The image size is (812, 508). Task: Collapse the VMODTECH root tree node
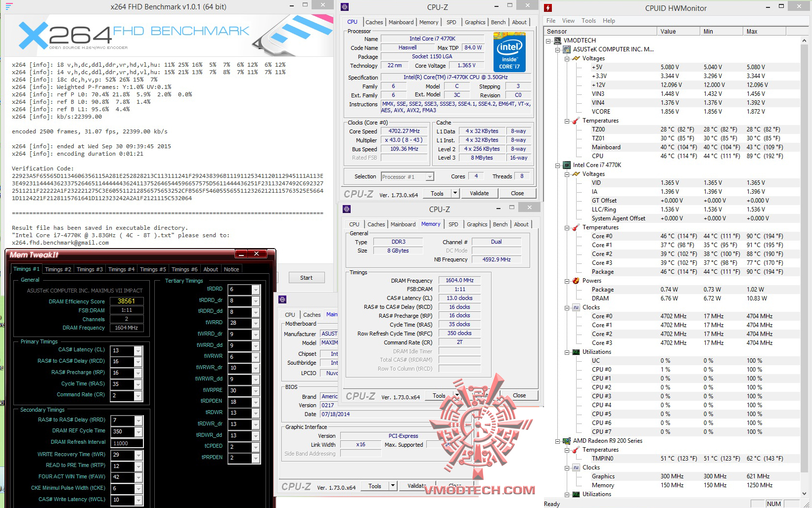pyautogui.click(x=548, y=41)
